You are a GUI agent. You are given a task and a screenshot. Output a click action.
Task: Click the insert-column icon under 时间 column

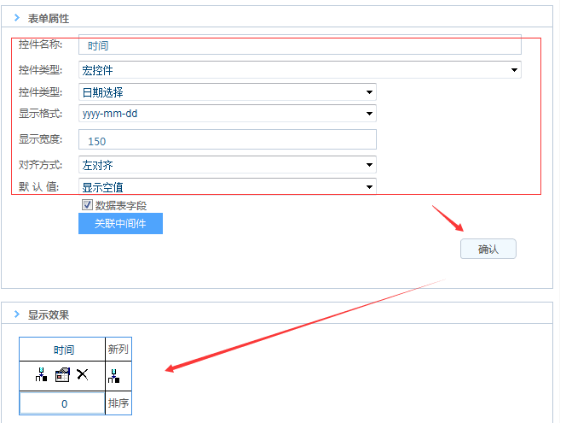pyautogui.click(x=42, y=375)
